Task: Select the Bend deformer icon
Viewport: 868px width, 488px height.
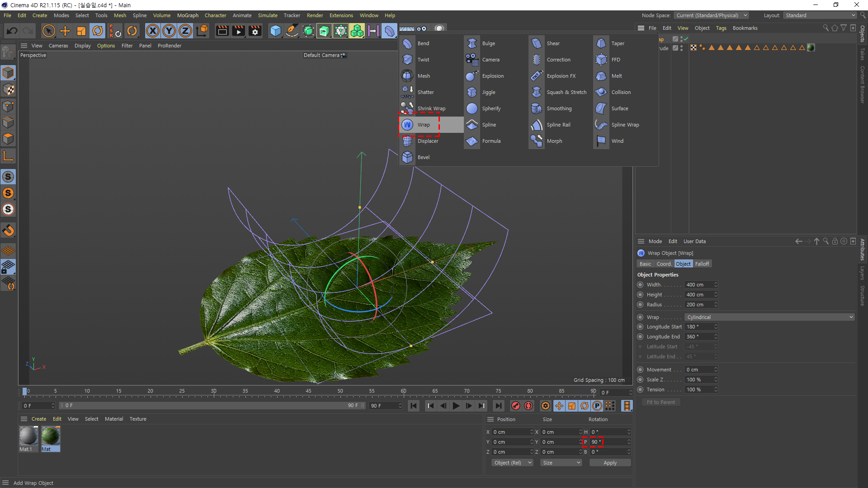Action: click(407, 43)
